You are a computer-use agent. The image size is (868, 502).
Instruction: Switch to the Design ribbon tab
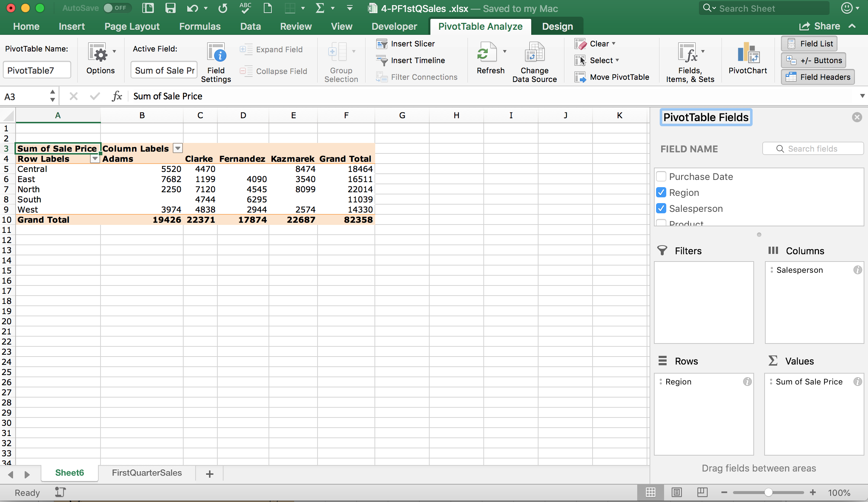(557, 26)
